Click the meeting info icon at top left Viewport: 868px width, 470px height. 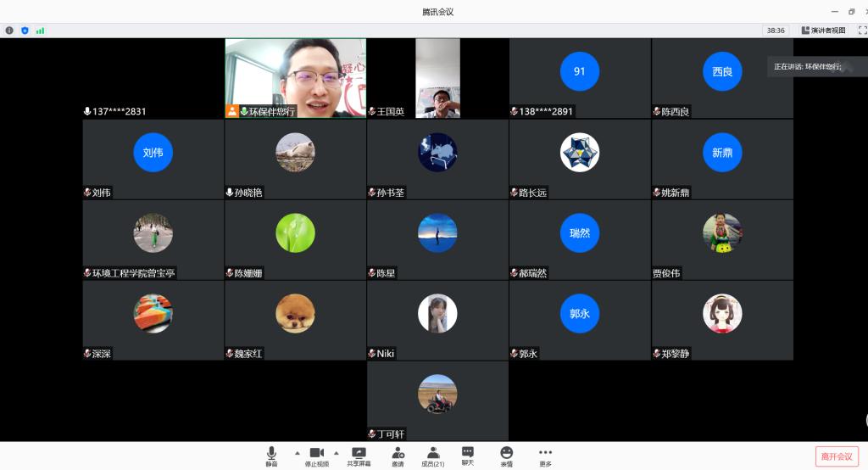[10, 31]
